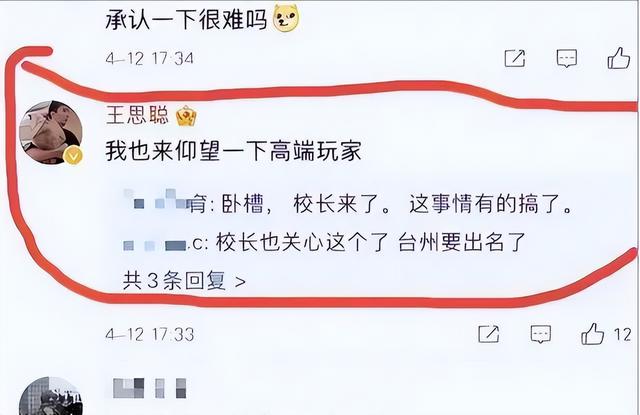Expand 共3条回复 replies
Viewport: 640px width, 415px height.
tap(184, 281)
